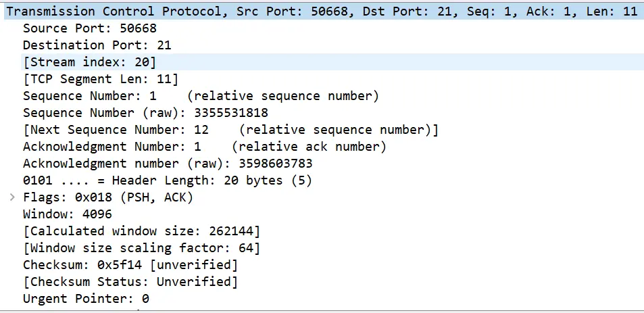Image resolution: width=644 pixels, height=313 pixels.
Task: Select the Flags: 0x018 (PSH, ACK) row
Action: [x=108, y=197]
